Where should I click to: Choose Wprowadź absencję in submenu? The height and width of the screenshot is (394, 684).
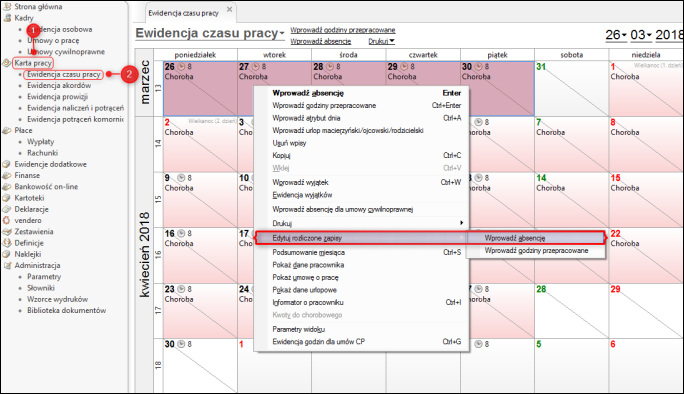(536, 238)
